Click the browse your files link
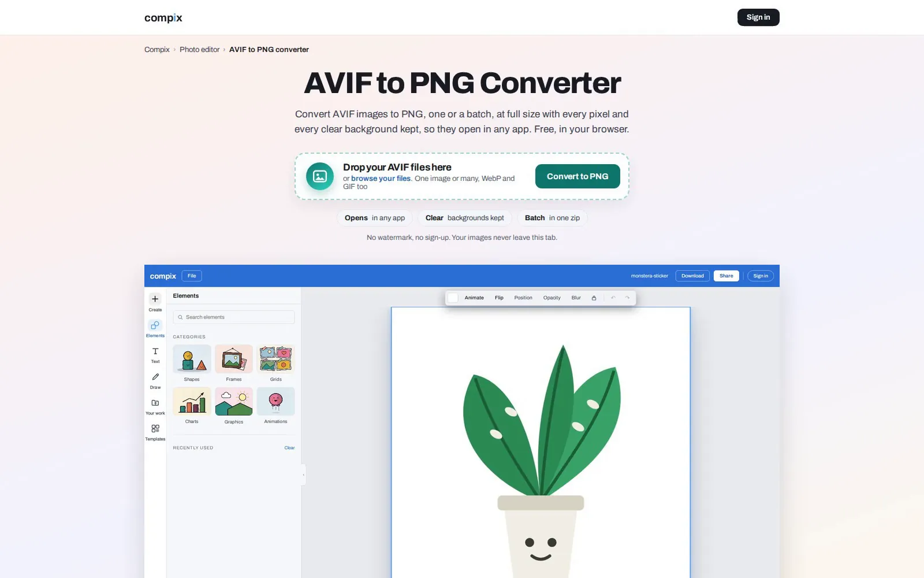Image resolution: width=924 pixels, height=578 pixels. point(381,179)
